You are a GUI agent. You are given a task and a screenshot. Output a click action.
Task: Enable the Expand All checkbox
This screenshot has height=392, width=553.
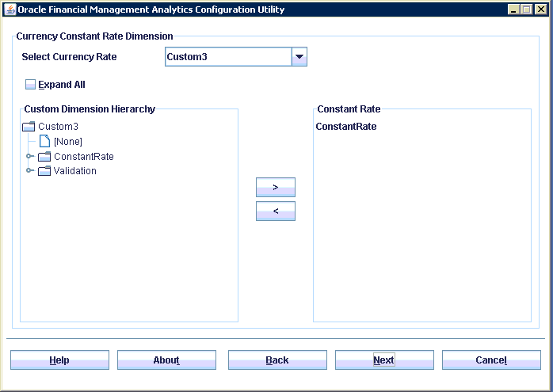coord(30,85)
